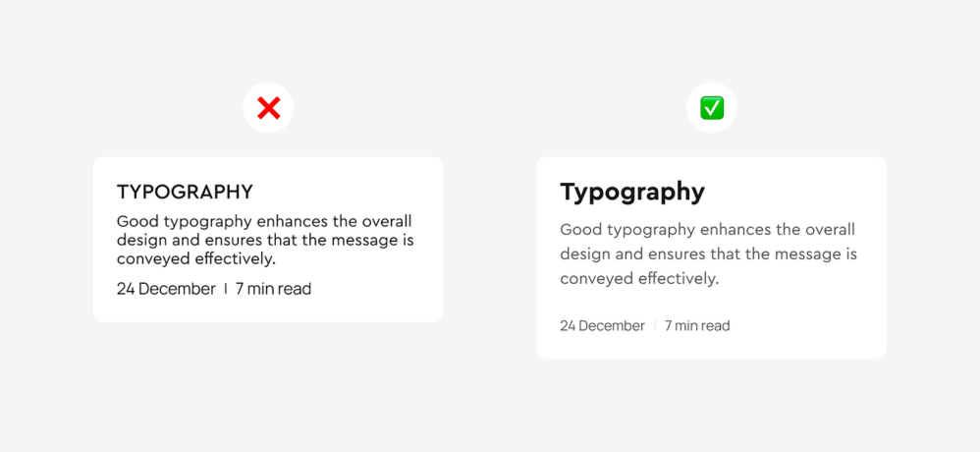980x452 pixels.
Task: Click the first gray description line in the right card
Action: point(708,230)
